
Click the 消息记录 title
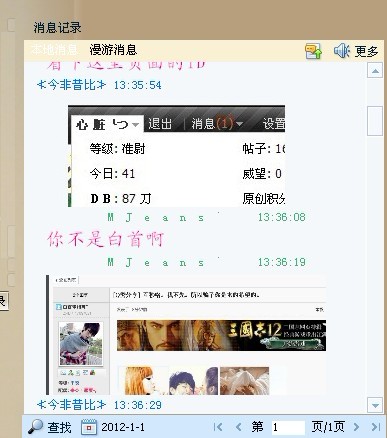click(57, 28)
